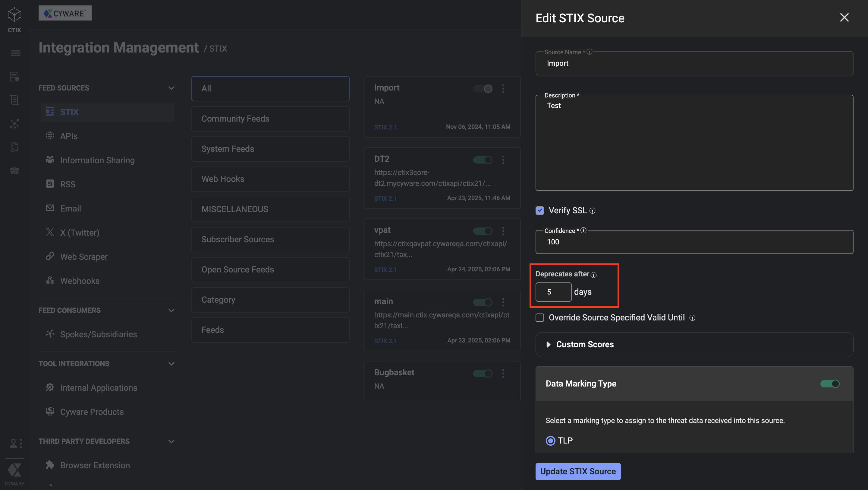Open three-dot menu for Import source
Image resolution: width=868 pixels, height=490 pixels.
pos(503,89)
